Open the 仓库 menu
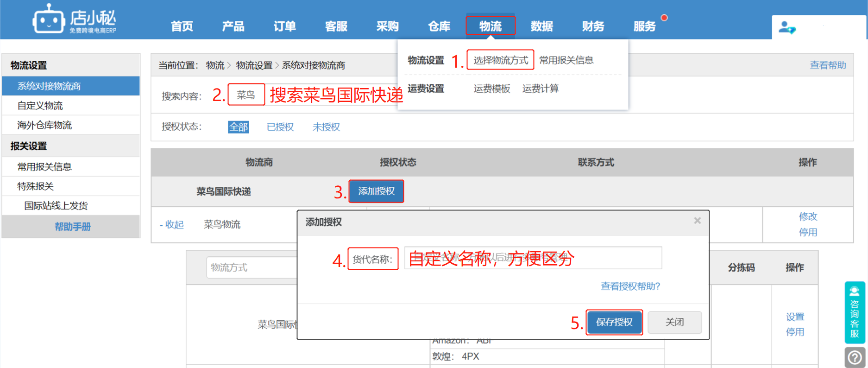The height and width of the screenshot is (368, 868). [439, 26]
